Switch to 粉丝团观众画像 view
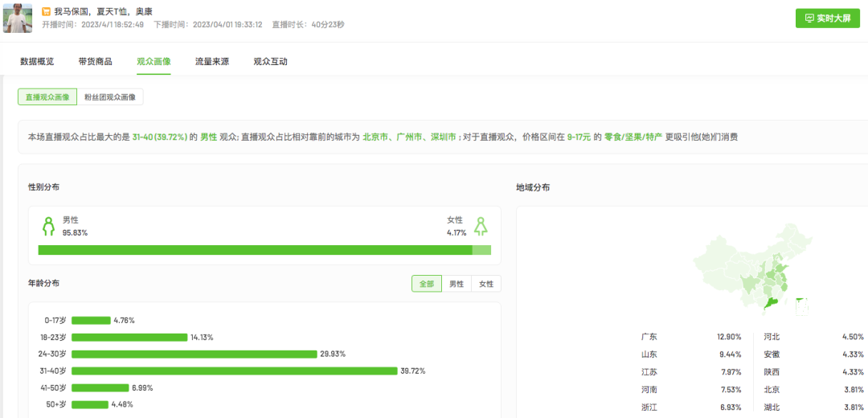The width and height of the screenshot is (868, 418). [x=110, y=97]
